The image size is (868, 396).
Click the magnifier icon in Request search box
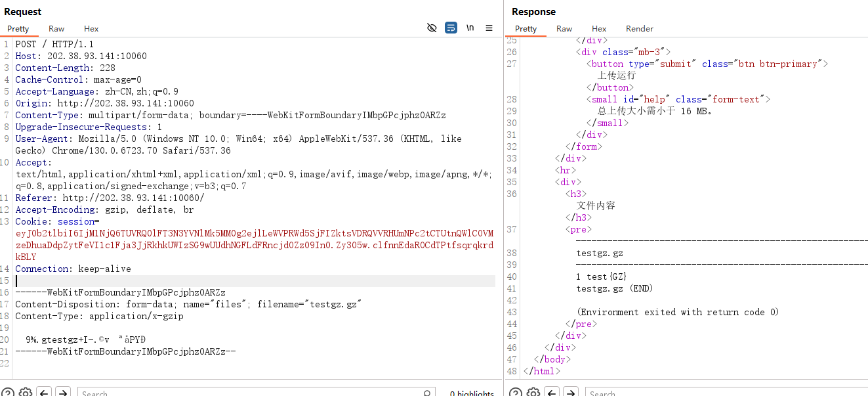(x=427, y=393)
